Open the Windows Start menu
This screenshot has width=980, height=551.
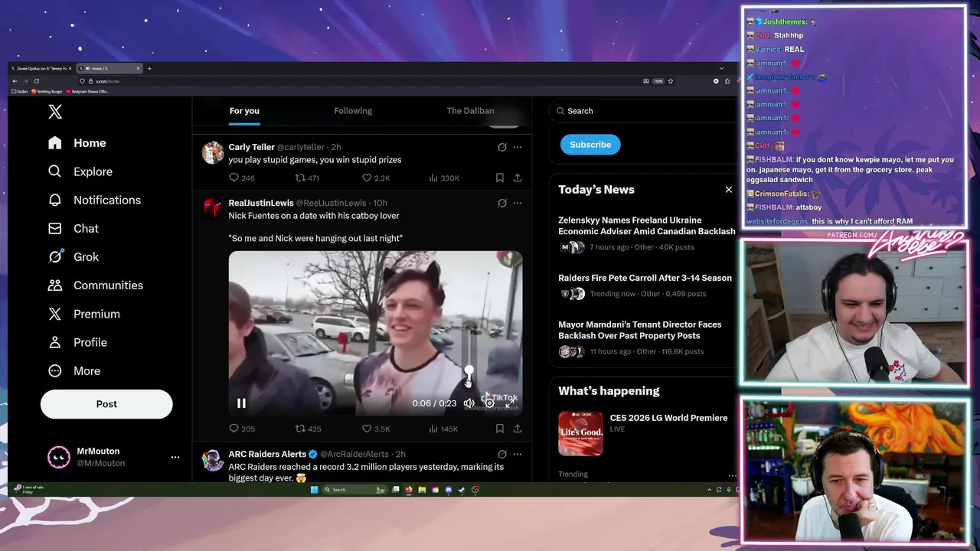pyautogui.click(x=314, y=490)
